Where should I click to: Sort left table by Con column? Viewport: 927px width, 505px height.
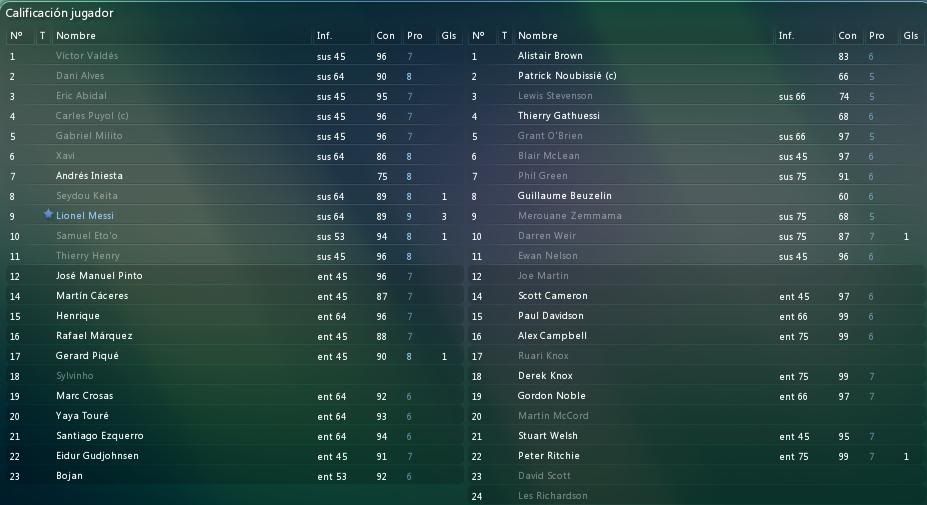tap(385, 36)
